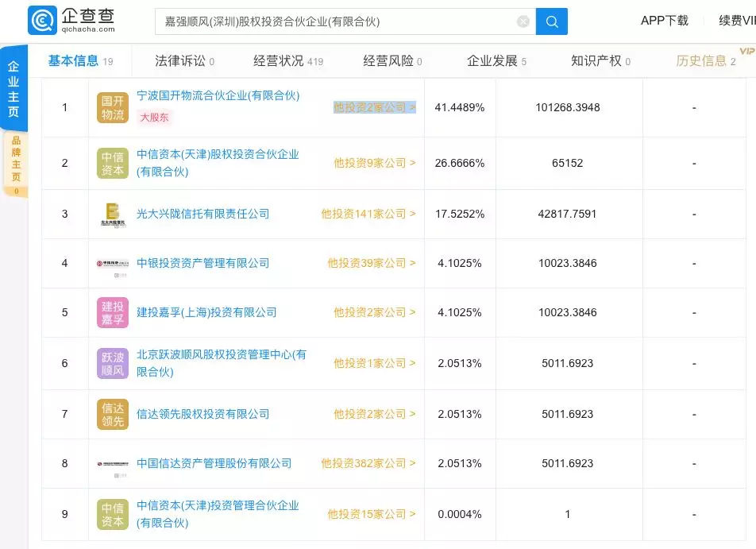The image size is (756, 549).
Task: Click the 国开物流 company logo badge
Action: click(112, 107)
